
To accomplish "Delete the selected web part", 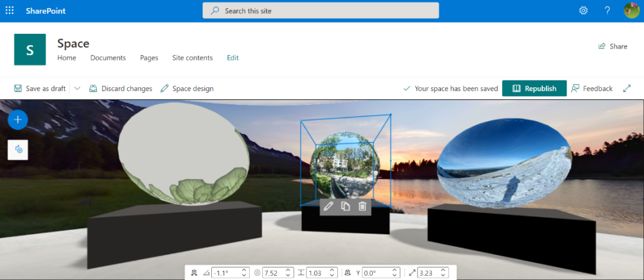I will [x=362, y=207].
